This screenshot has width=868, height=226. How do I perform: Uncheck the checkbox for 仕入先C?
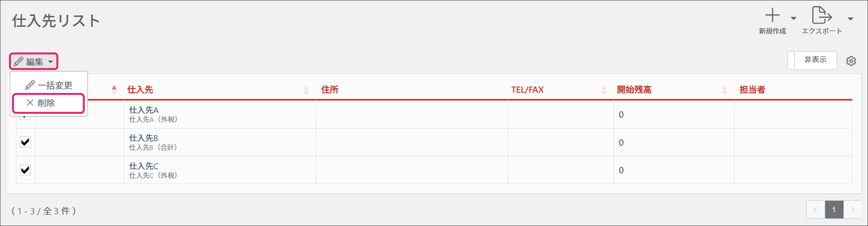25,170
